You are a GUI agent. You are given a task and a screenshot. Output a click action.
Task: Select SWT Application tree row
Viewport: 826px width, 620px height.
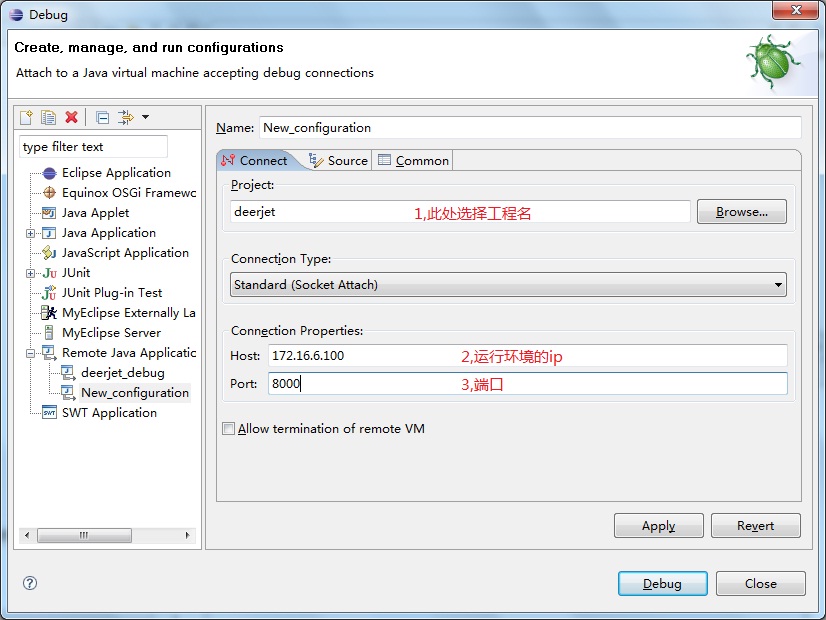coord(109,413)
